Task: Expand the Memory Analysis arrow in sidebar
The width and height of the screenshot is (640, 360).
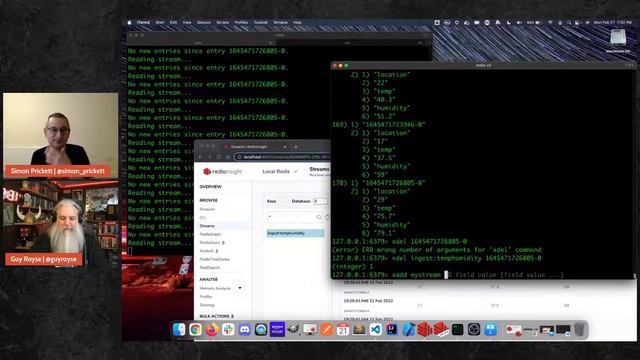Action: (240, 288)
